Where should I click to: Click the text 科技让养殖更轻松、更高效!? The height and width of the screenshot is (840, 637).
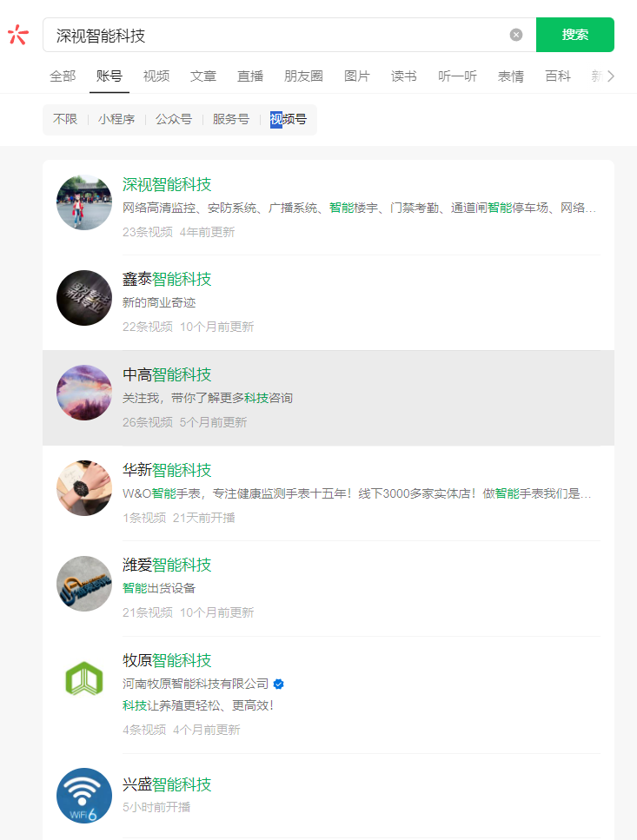198,706
